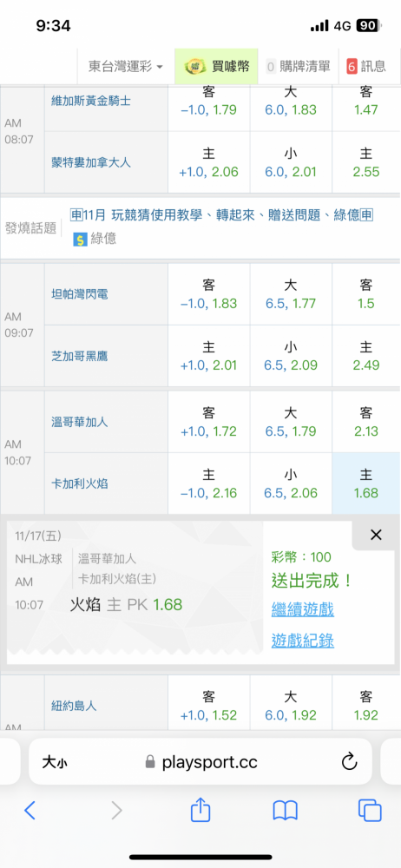This screenshot has width=401, height=868.
Task: Tap the Safari forward arrow
Action: (x=116, y=811)
